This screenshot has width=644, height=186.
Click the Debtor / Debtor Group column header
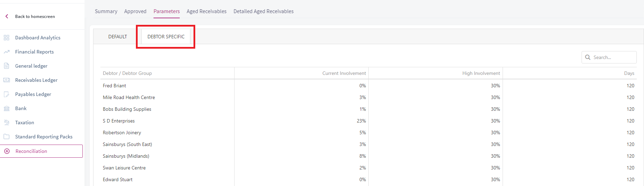(127, 73)
